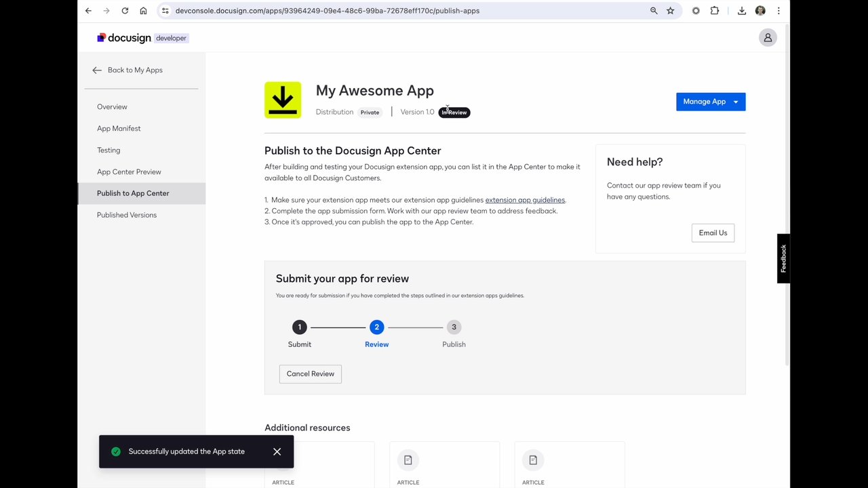Open the browser downloads icon
The image size is (868, 488).
tap(742, 11)
